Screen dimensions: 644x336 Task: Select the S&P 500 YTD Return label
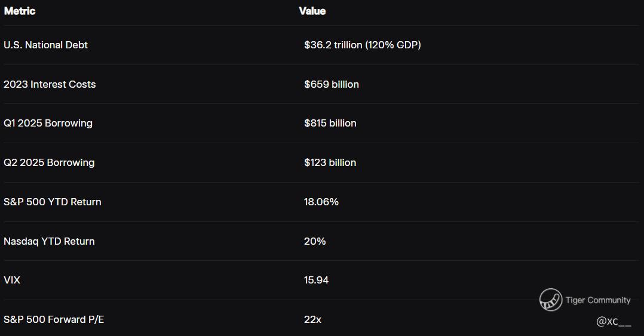pos(53,202)
